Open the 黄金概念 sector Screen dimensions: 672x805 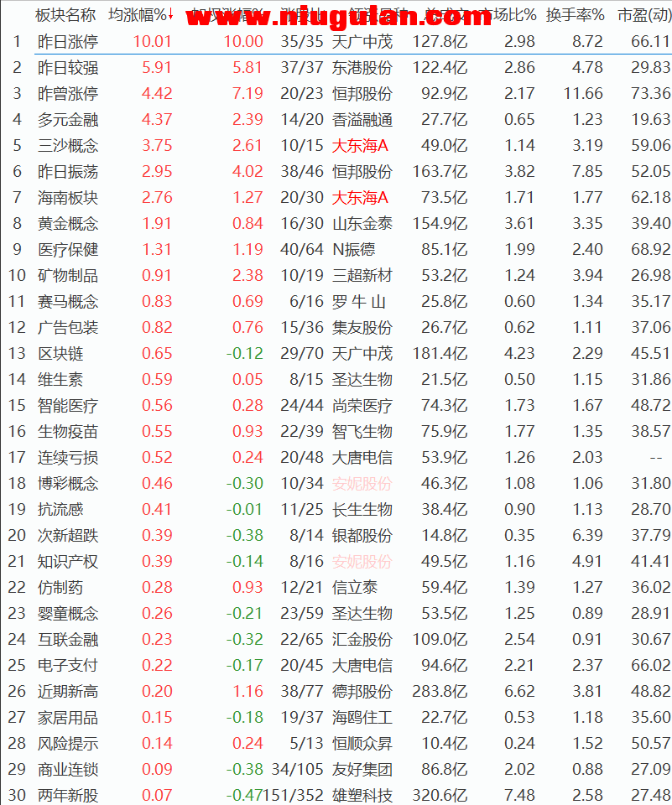point(68,223)
